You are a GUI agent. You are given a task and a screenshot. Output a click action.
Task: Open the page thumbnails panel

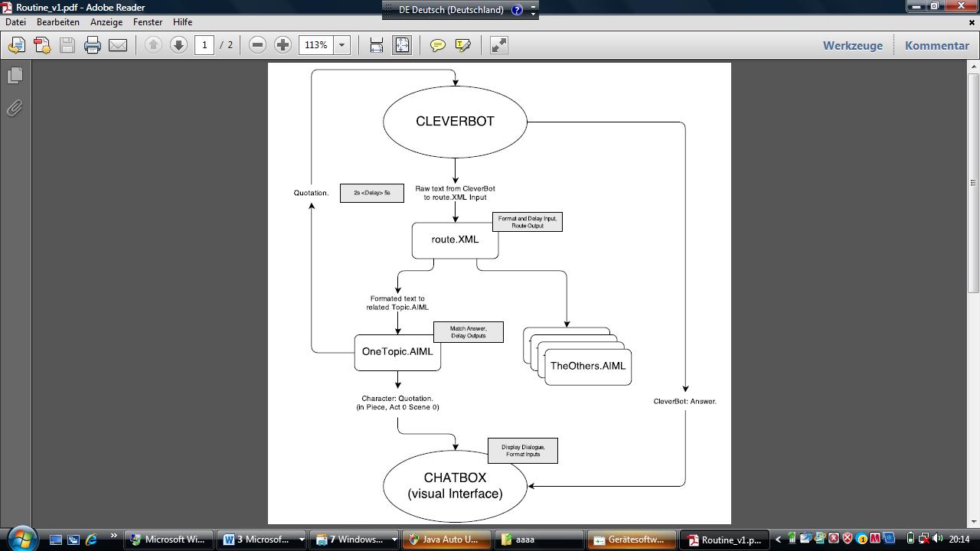15,75
